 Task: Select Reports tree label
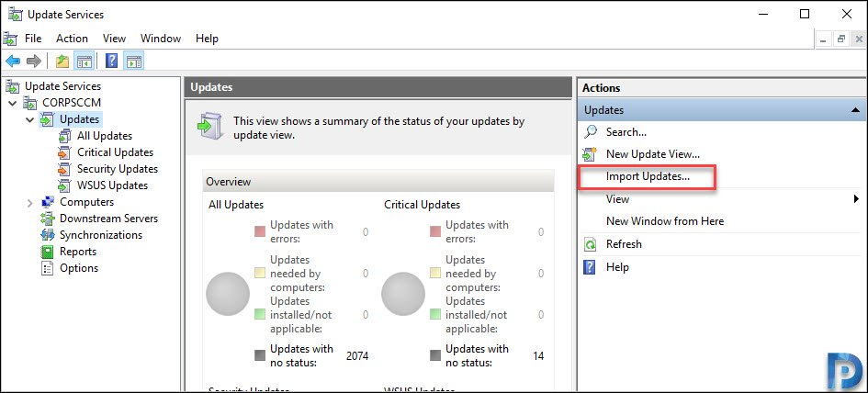pos(78,252)
